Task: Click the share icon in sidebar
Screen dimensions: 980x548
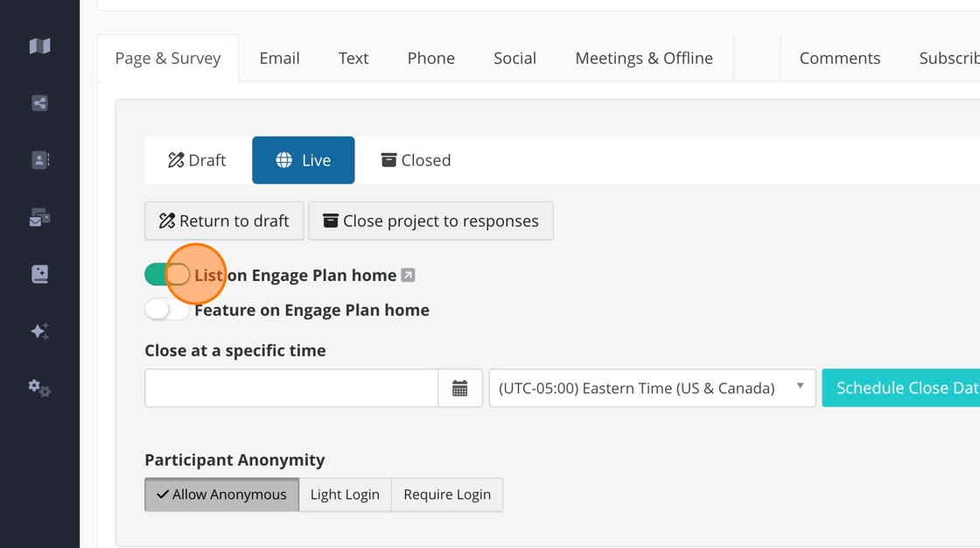Action: [39, 103]
